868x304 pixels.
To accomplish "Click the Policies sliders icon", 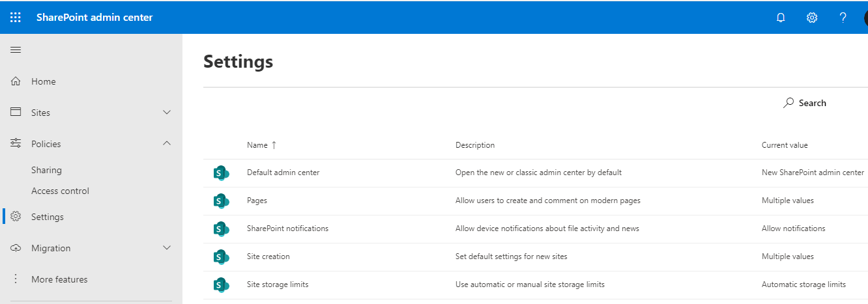I will tap(16, 143).
